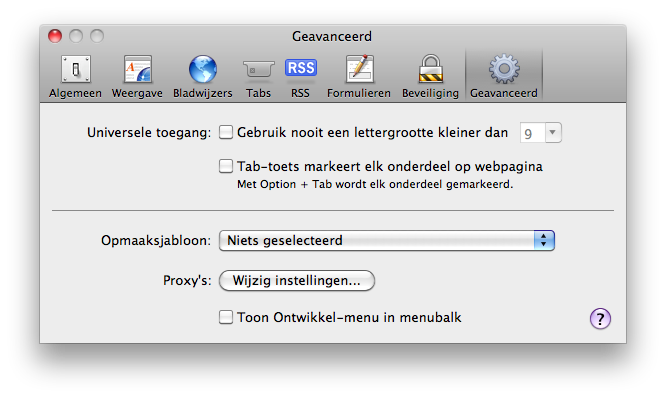Open the Bladwijzers globe icon
This screenshot has width=666, height=398.
(x=203, y=69)
